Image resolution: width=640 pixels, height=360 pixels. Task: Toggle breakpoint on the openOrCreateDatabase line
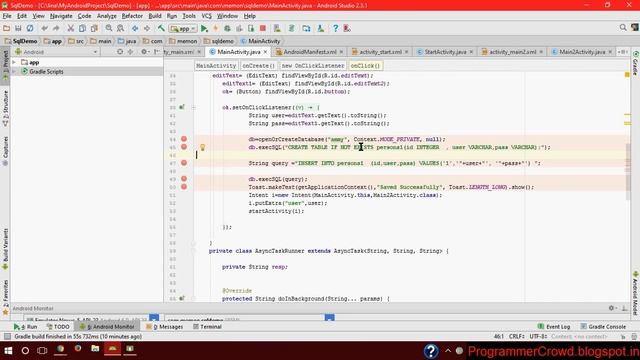(x=184, y=139)
